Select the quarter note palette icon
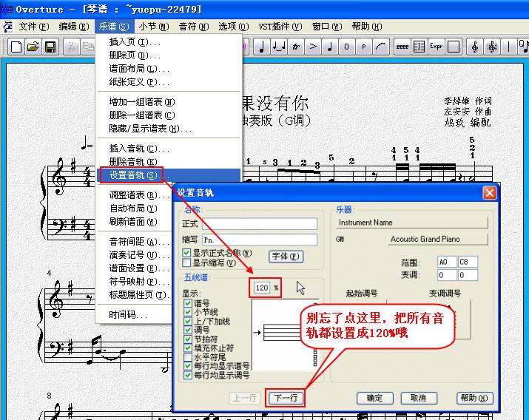529x420 pixels. [x=261, y=47]
